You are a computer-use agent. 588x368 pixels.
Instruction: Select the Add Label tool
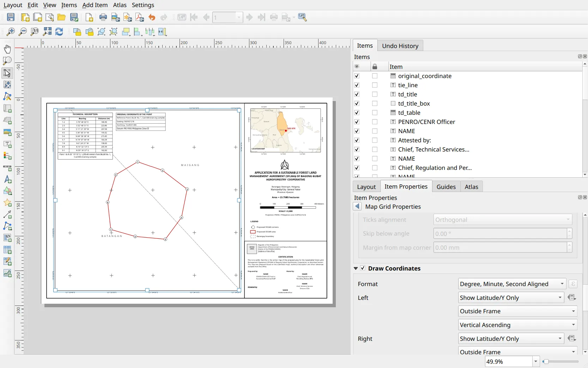[7, 144]
